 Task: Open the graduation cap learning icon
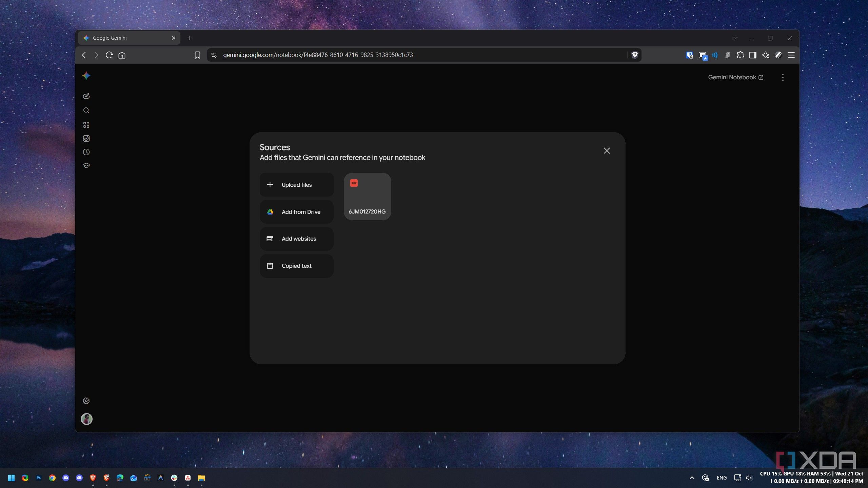pos(86,166)
